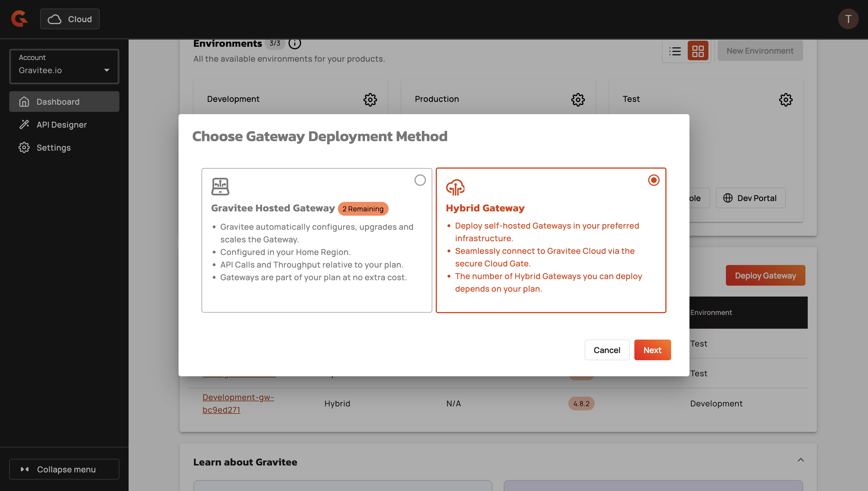Click the Gravitee logo icon

[x=19, y=19]
